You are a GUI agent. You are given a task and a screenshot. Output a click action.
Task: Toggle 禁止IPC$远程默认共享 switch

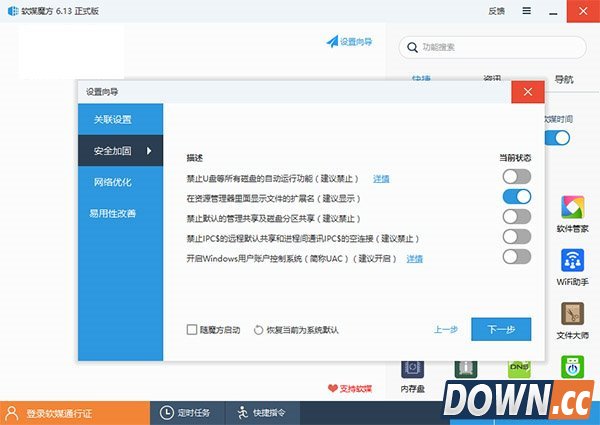pyautogui.click(x=517, y=237)
